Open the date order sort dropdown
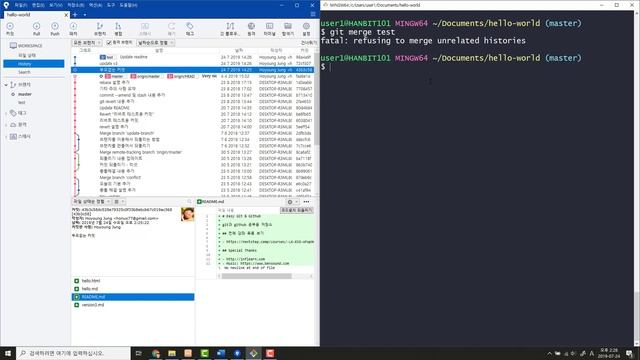 point(155,42)
